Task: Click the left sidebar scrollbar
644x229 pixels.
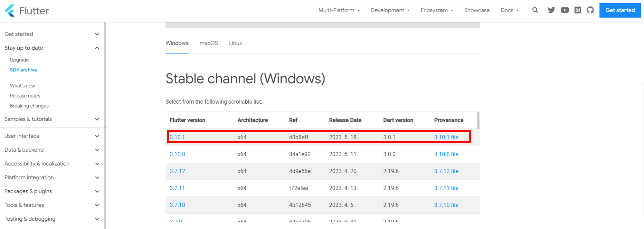Action: pos(105,126)
